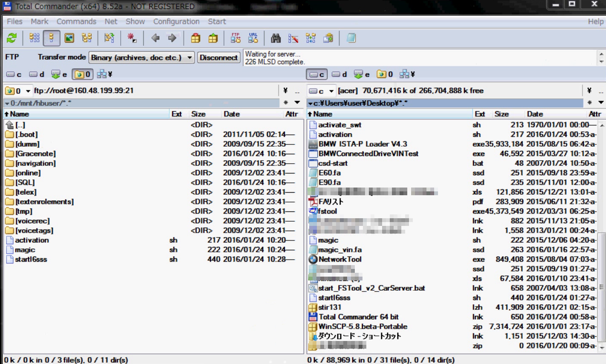
Task: Select drive d in the Desktop panel drive bar
Action: point(339,75)
